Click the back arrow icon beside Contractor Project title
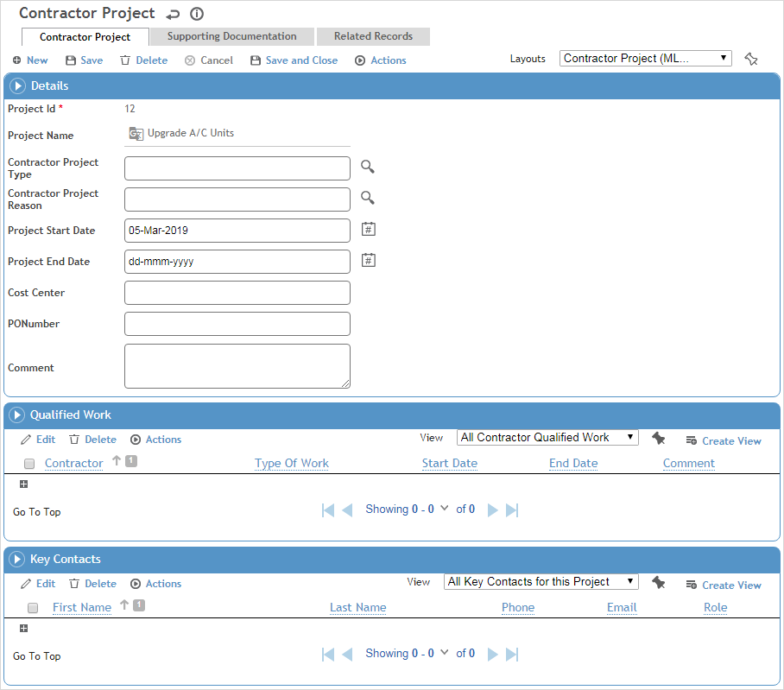784x690 pixels. tap(174, 14)
